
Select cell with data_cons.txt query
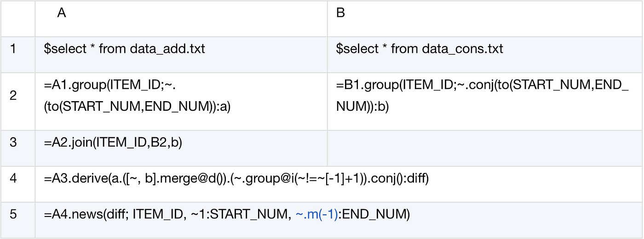pos(485,54)
